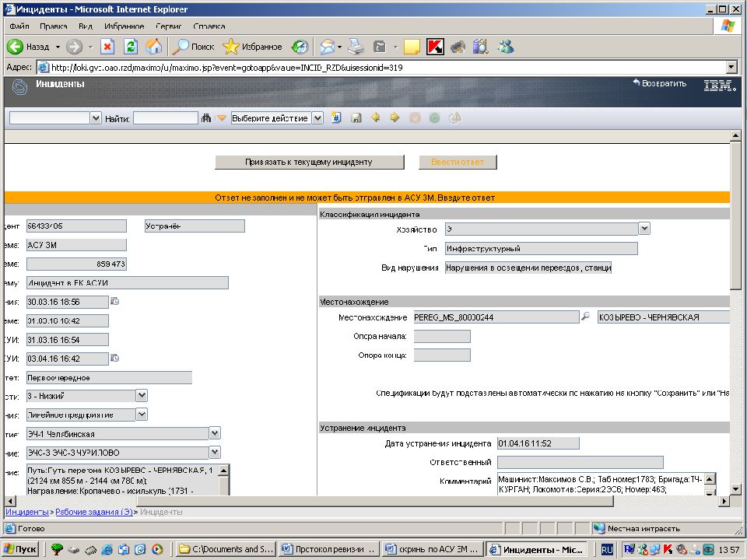Open the Справка menu
This screenshot has width=747, height=560.
click(x=209, y=26)
